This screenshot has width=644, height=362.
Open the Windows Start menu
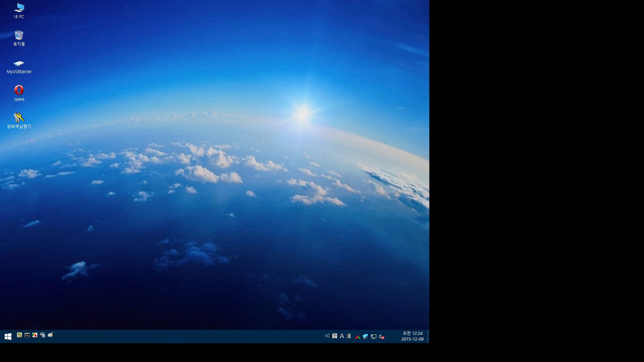pyautogui.click(x=8, y=336)
